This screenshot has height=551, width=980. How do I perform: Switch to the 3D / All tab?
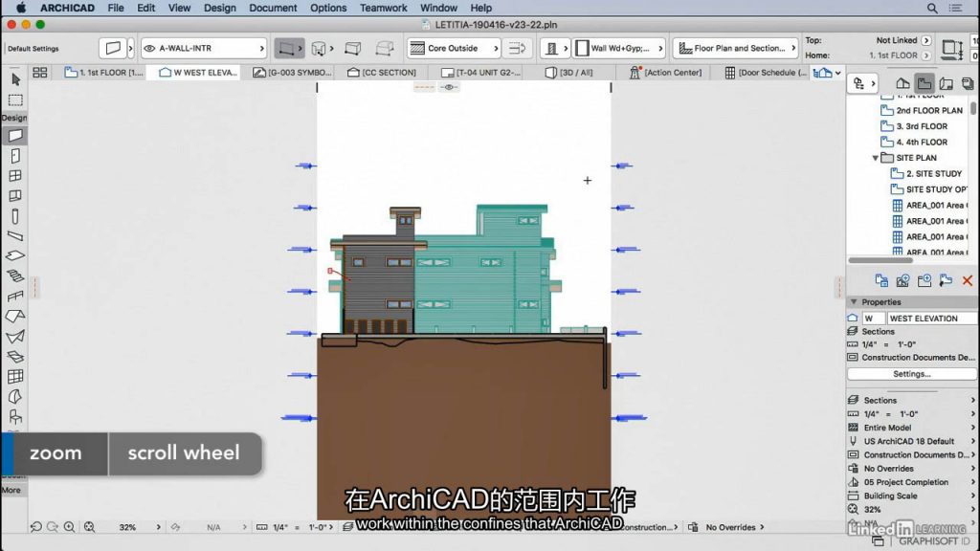(x=568, y=73)
